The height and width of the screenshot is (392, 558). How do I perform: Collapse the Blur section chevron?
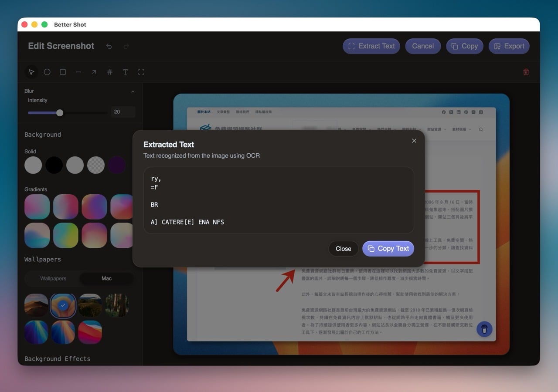pyautogui.click(x=133, y=91)
